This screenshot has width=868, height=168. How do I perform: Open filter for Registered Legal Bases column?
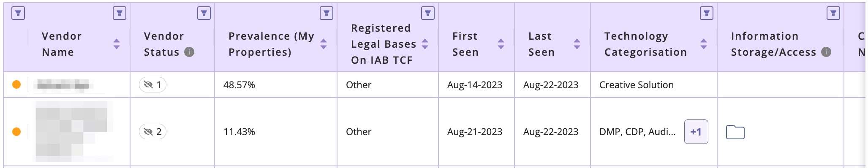(428, 14)
